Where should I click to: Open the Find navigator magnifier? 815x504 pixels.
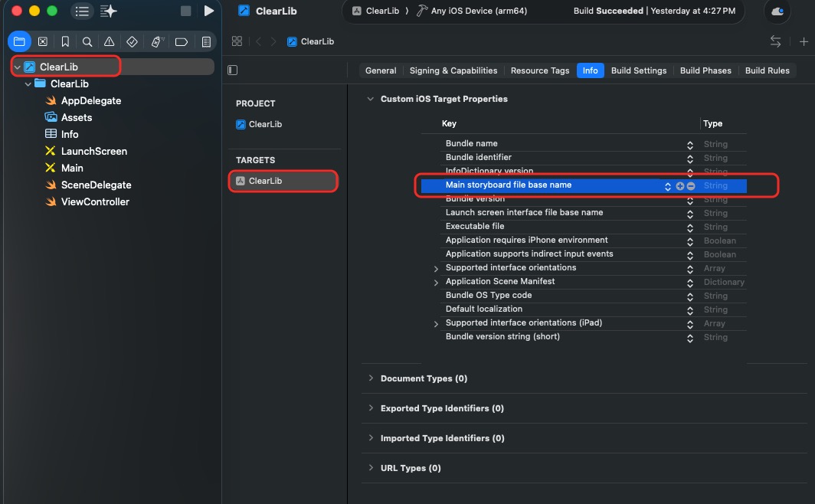(x=87, y=41)
